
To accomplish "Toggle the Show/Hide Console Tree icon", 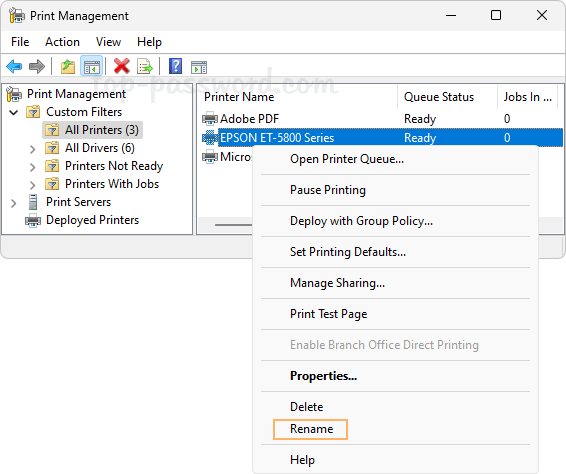I will [91, 67].
